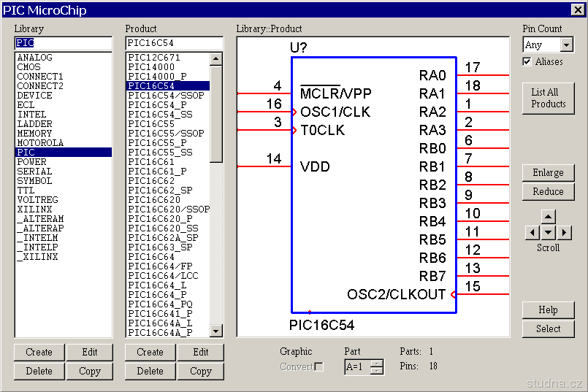This screenshot has height=392, width=588.
Task: Click the Library name input field
Action: coord(64,43)
